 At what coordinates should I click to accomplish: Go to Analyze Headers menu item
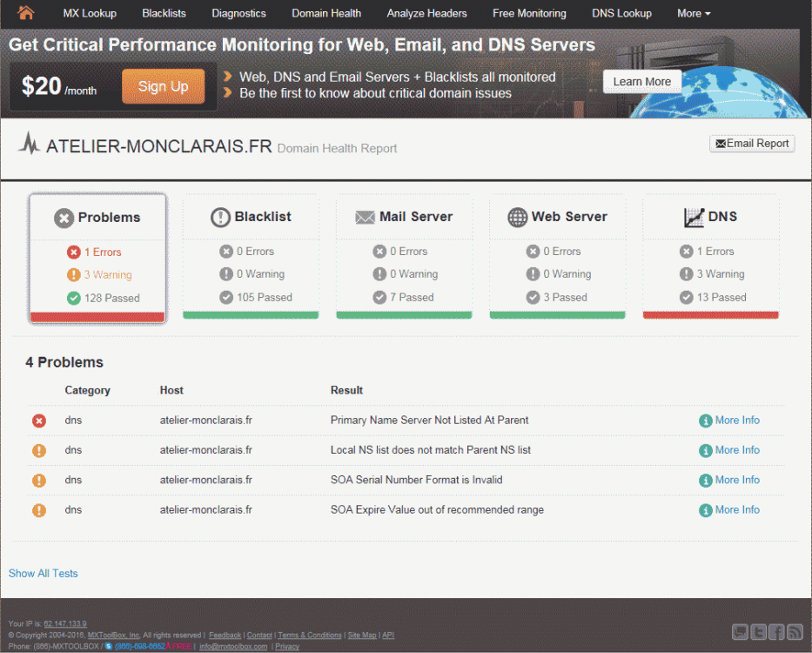pos(426,13)
